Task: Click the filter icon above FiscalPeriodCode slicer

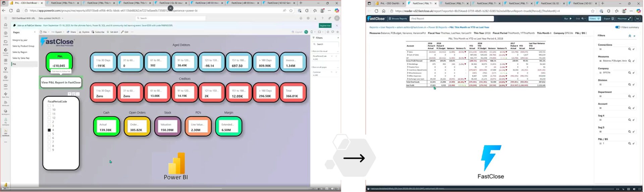Action: pos(69,94)
